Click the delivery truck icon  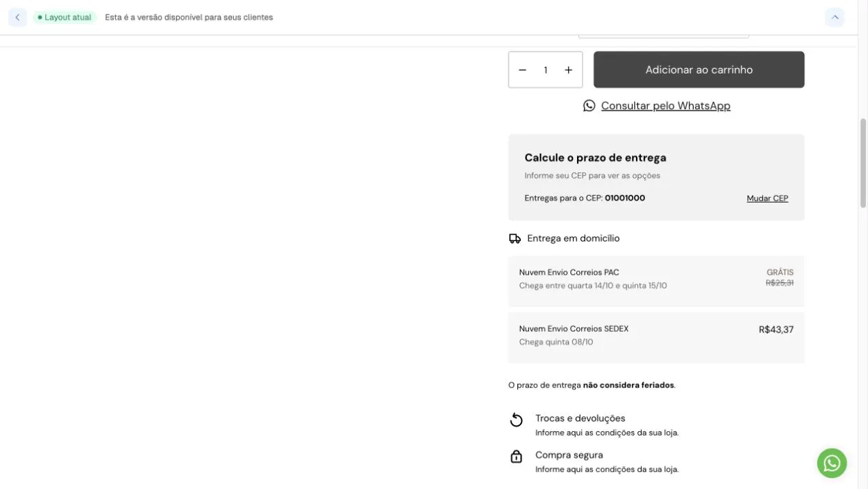(515, 238)
